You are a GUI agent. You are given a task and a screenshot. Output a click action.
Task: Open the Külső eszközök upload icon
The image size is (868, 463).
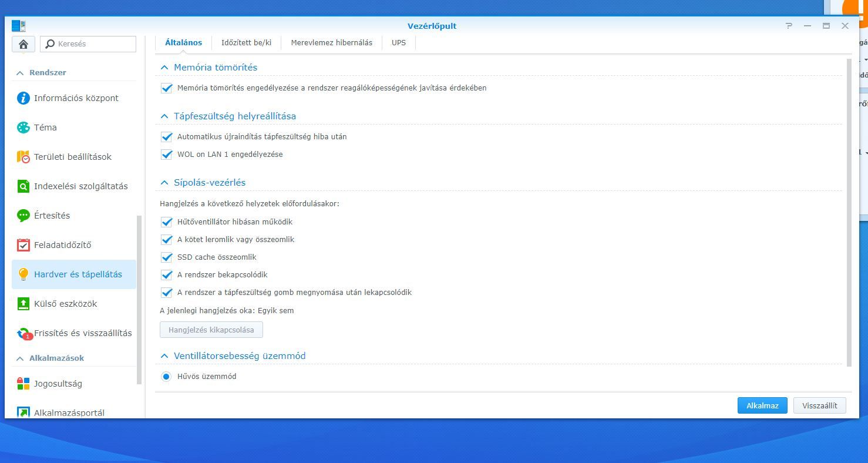point(23,304)
